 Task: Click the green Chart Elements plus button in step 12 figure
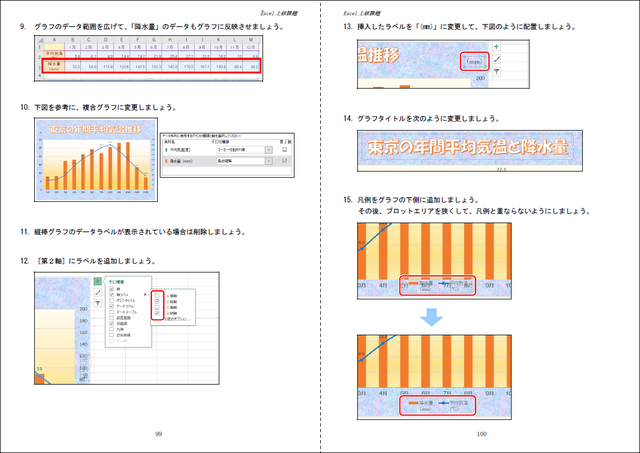(x=98, y=281)
